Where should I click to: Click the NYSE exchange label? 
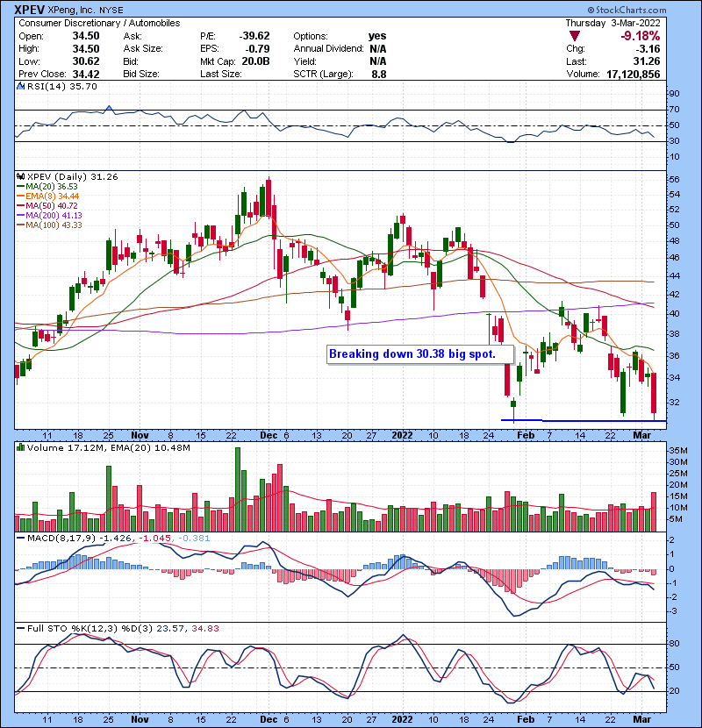(x=111, y=11)
